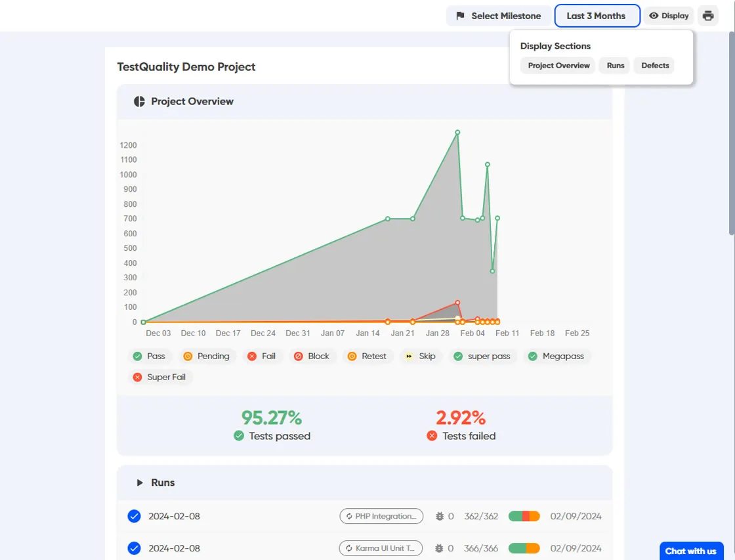This screenshot has height=560, width=735.
Task: Click the check icon of Karma UI Unit run
Action: click(134, 548)
